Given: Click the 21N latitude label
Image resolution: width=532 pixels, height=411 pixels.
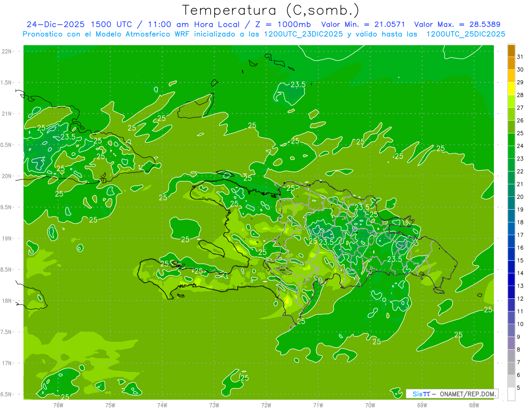Looking at the screenshot, I should coord(7,114).
